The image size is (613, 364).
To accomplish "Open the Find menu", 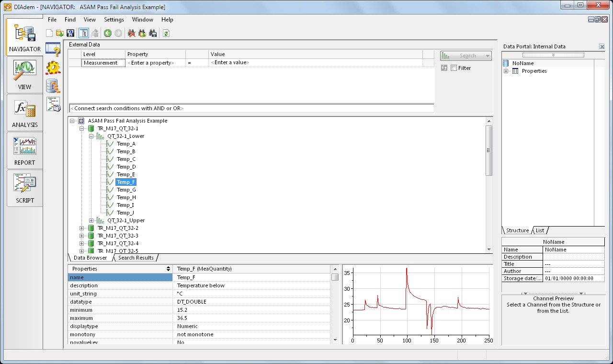I will [x=70, y=20].
